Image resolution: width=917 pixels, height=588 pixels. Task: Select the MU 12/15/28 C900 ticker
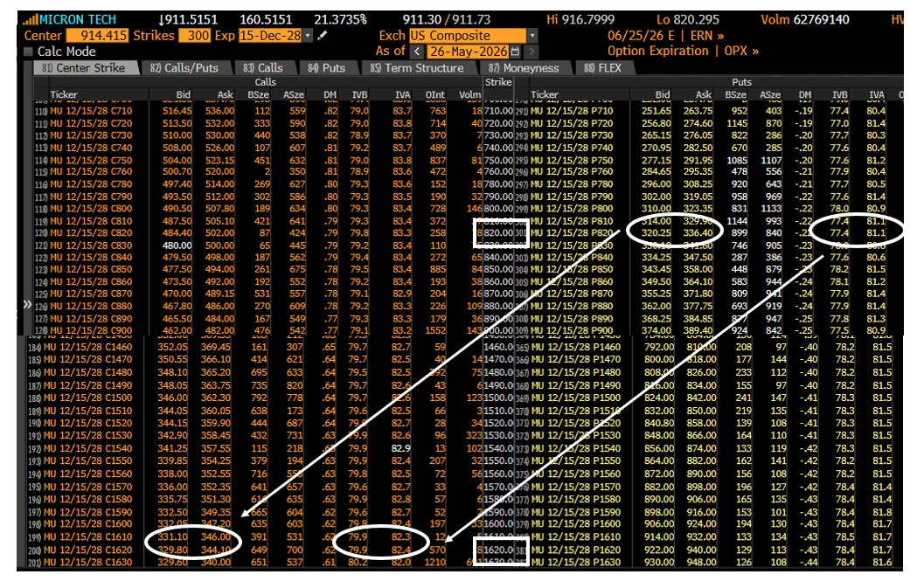[91, 330]
